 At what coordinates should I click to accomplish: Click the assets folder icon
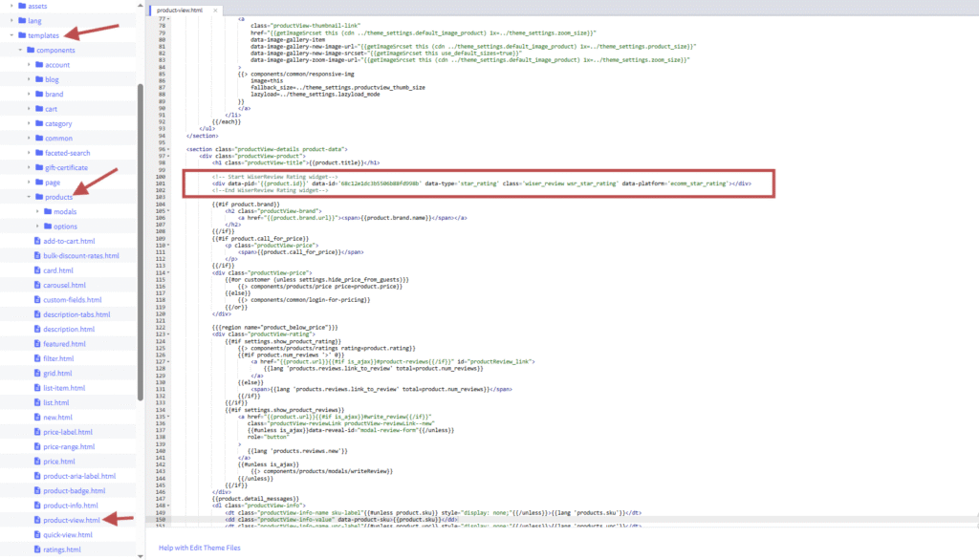(x=22, y=6)
